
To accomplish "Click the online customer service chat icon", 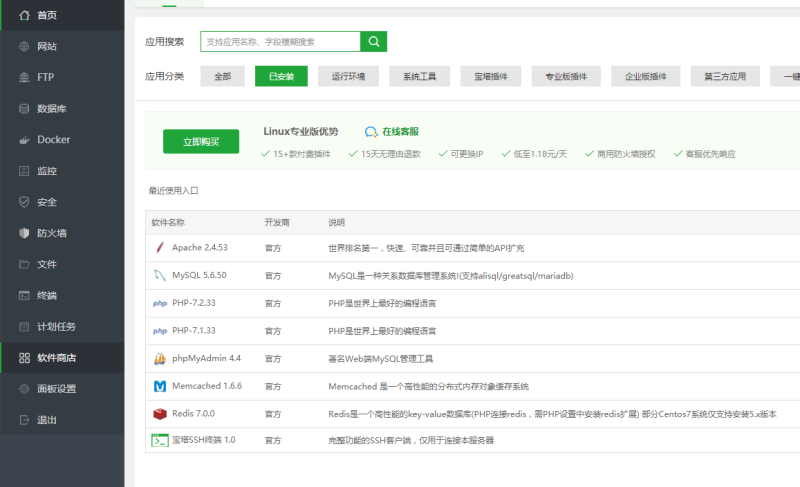I will 371,132.
